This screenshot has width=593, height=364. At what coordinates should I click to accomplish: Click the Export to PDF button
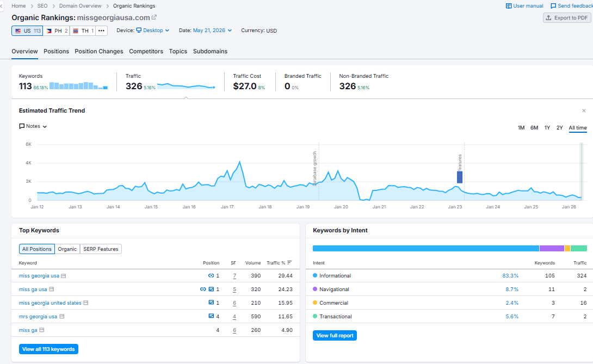pos(567,18)
